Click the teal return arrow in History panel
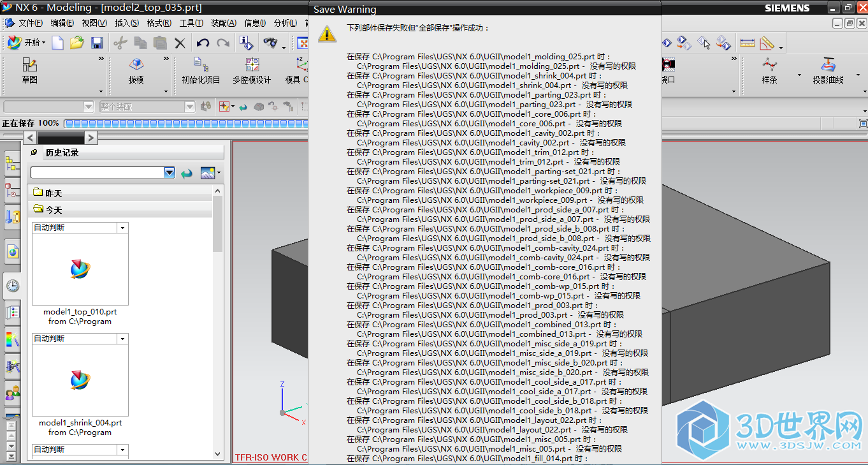This screenshot has width=868, height=465. click(186, 173)
